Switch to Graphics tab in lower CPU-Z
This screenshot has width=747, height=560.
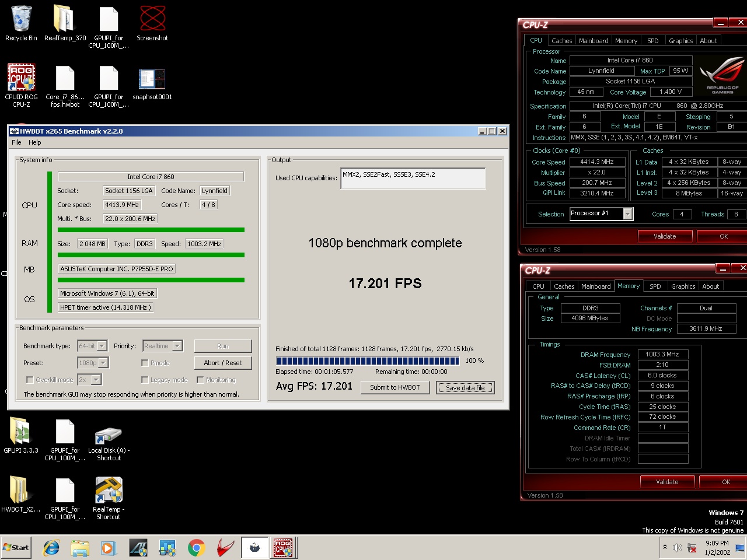[683, 286]
